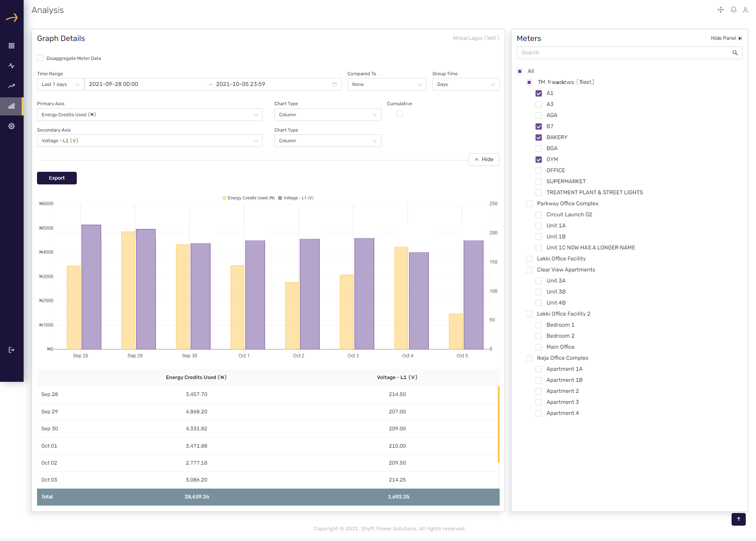Image resolution: width=756 pixels, height=541 pixels.
Task: Open the notifications bell icon
Action: [734, 10]
